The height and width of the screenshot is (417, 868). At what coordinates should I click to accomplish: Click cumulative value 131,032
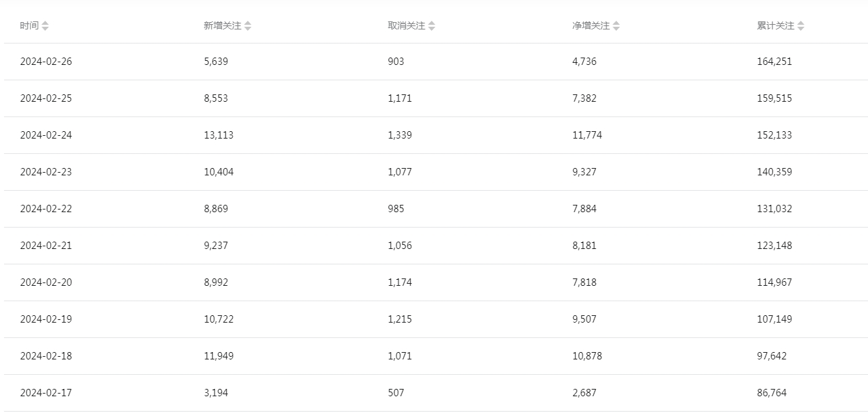[x=774, y=209]
